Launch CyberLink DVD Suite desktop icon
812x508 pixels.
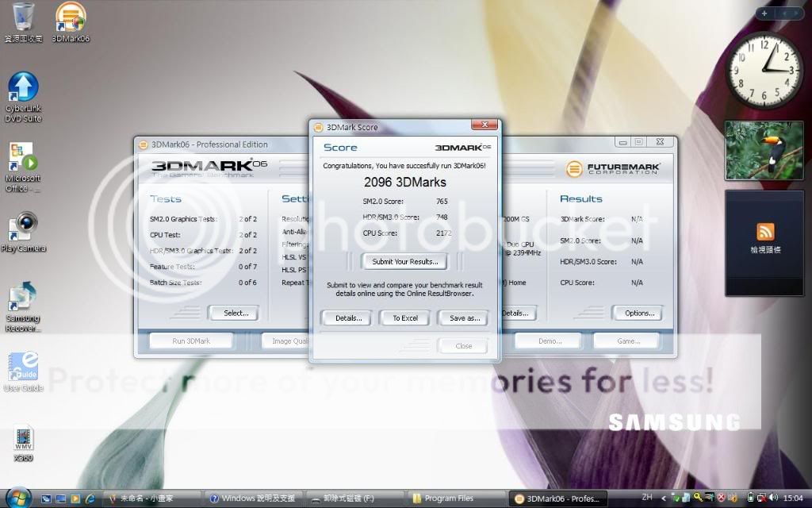[23, 98]
